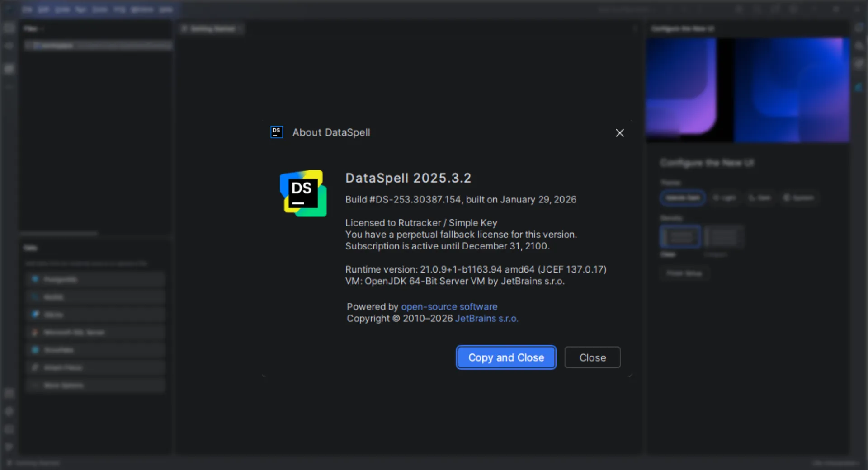Choose the Microsoft SQL Server data source
868x470 pixels.
pyautogui.click(x=96, y=333)
